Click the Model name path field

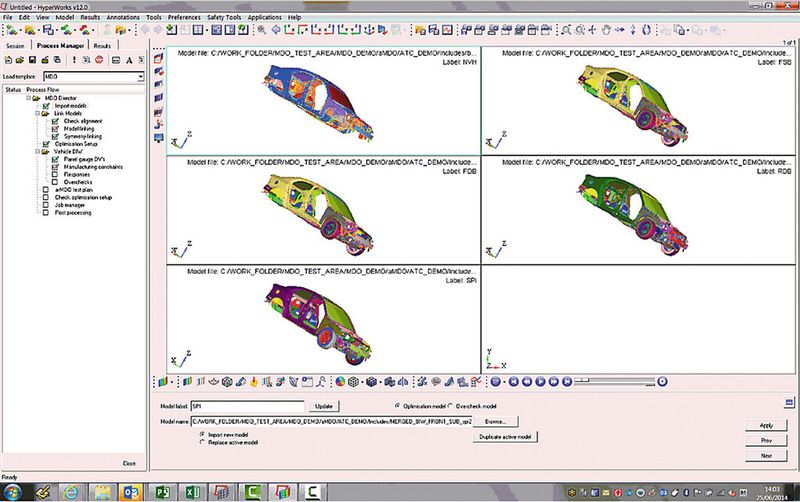pyautogui.click(x=332, y=421)
